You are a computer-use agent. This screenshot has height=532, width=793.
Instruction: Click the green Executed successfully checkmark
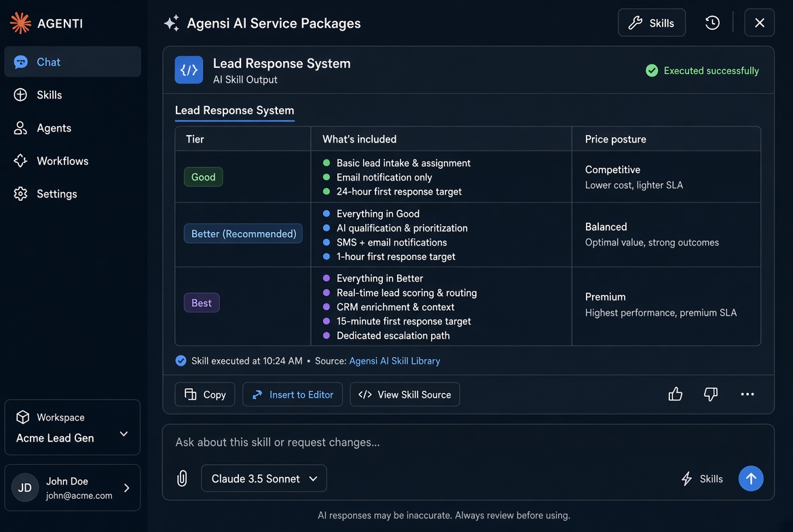[652, 71]
